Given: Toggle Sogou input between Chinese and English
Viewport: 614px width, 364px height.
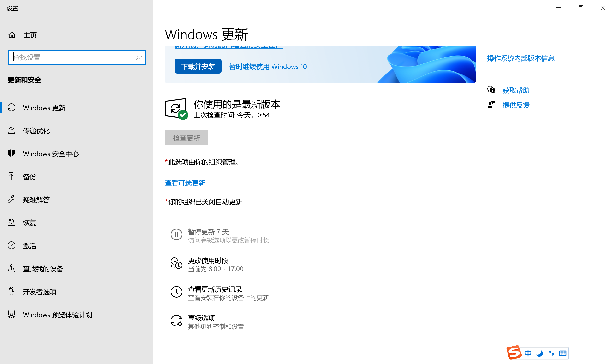Looking at the screenshot, I should (528, 353).
